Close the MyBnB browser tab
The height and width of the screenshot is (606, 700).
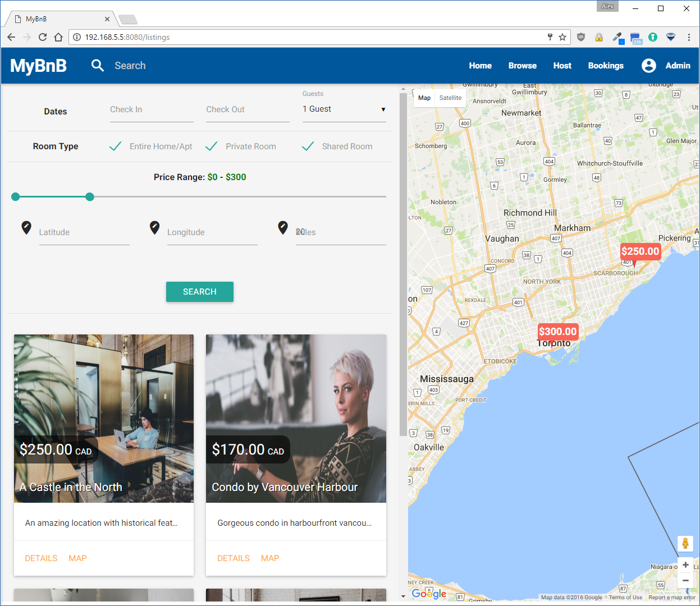107,19
